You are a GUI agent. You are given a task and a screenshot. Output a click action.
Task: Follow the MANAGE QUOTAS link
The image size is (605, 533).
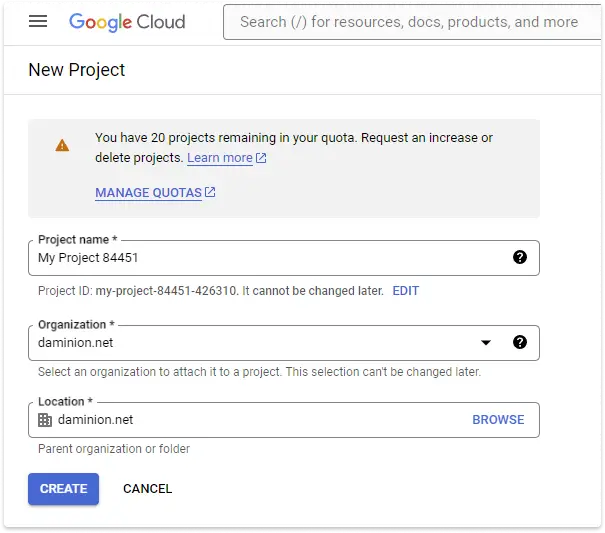point(148,192)
